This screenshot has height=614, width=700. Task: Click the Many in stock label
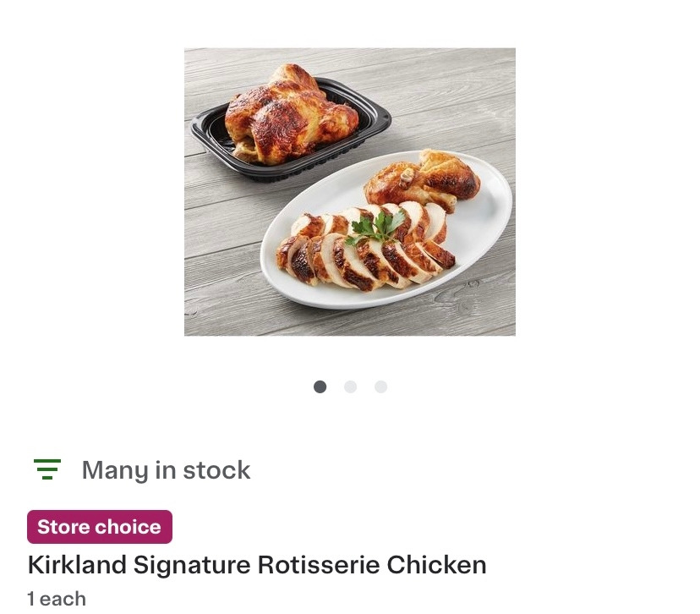click(166, 470)
